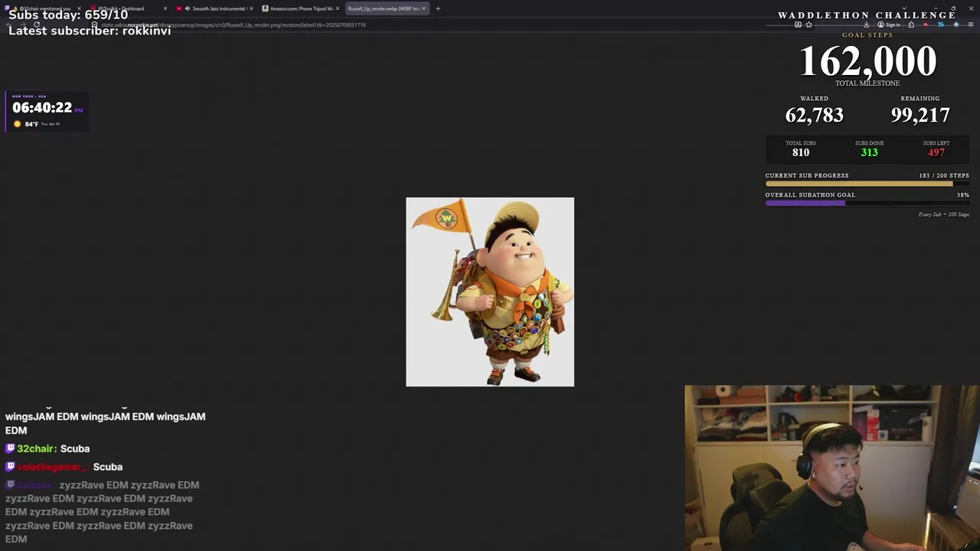Click the Sign in account button
Viewport: 980px width, 551px height.
tap(889, 24)
